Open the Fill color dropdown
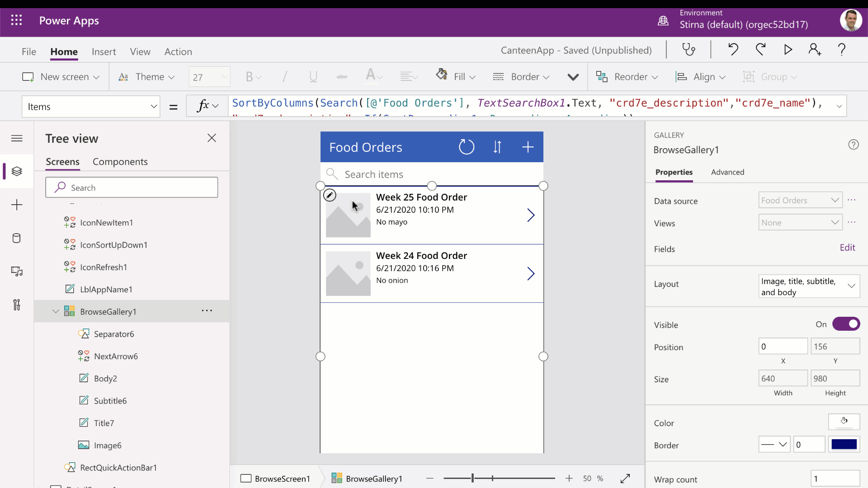 [456, 77]
